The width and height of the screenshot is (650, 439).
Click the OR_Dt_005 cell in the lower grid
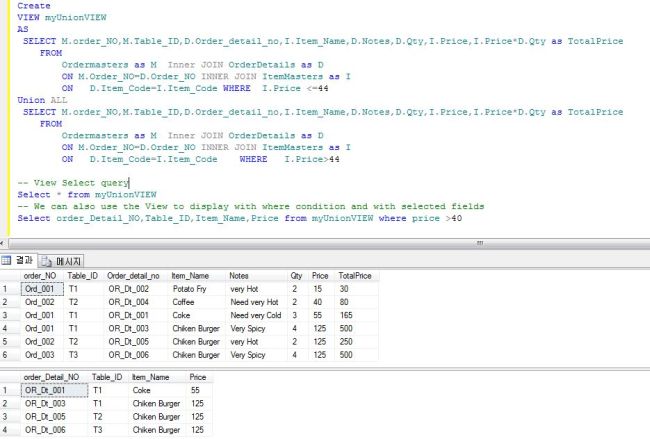coord(54,417)
